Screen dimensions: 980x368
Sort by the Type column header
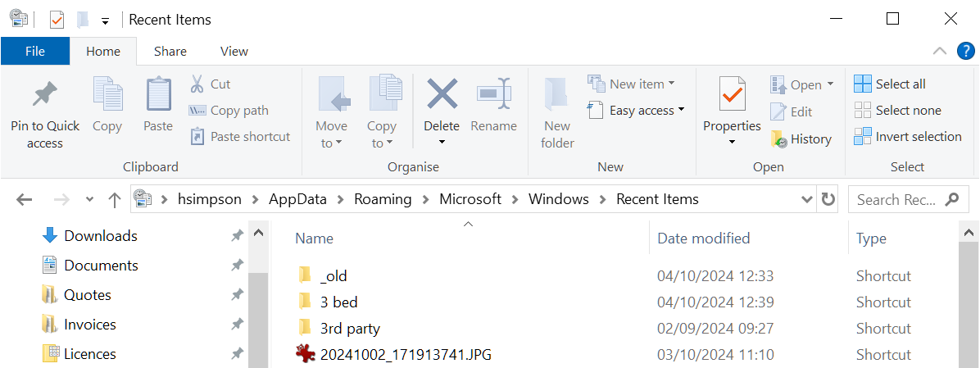871,238
